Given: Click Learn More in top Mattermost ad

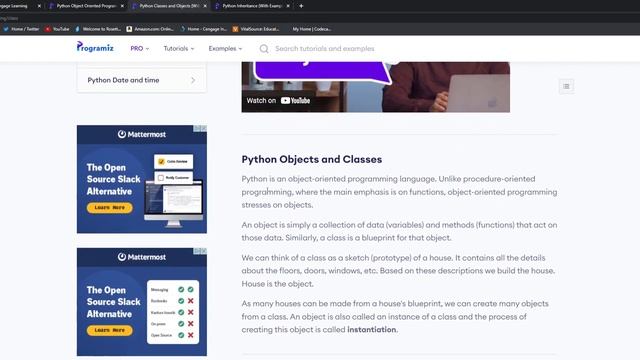Looking at the screenshot, I should click(x=109, y=207).
